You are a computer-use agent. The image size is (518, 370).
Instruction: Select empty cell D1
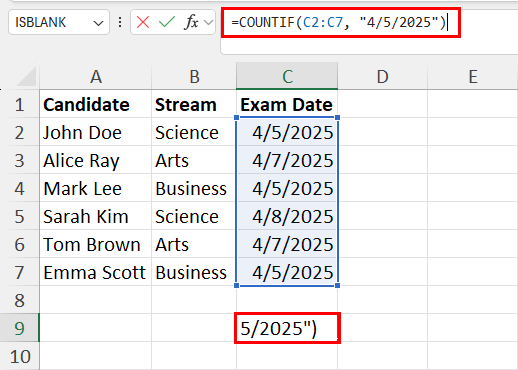pyautogui.click(x=382, y=104)
